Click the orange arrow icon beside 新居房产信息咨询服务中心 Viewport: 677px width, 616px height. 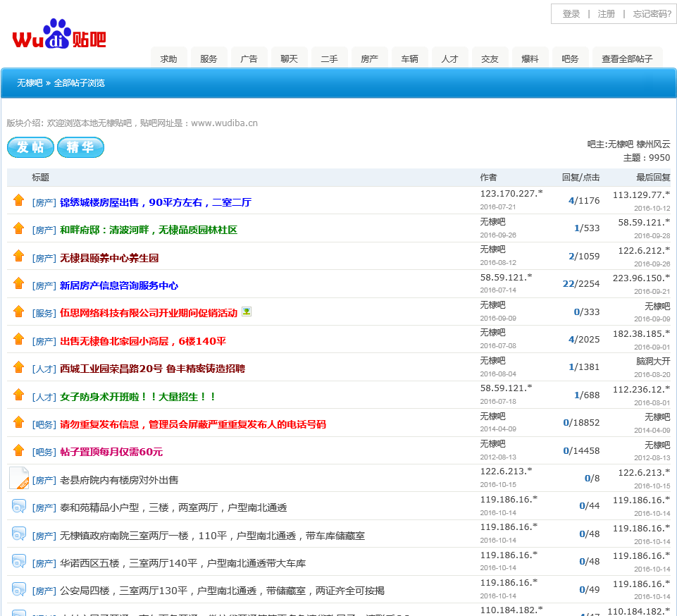tap(19, 283)
